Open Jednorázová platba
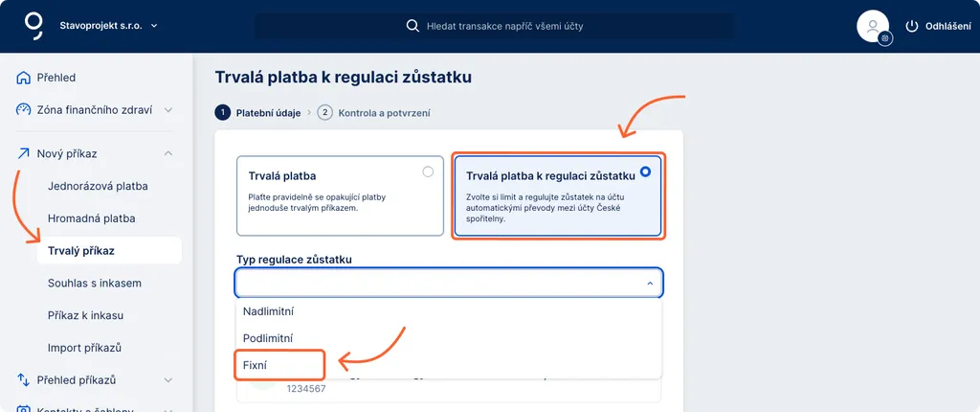 coord(99,186)
